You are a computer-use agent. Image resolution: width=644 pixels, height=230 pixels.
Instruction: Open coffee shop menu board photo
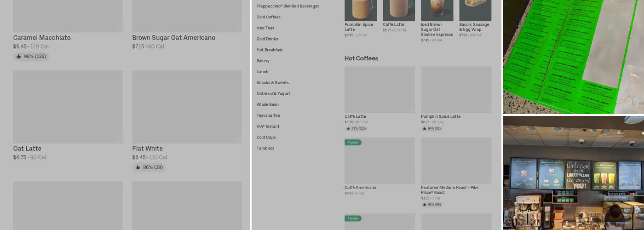tap(574, 173)
